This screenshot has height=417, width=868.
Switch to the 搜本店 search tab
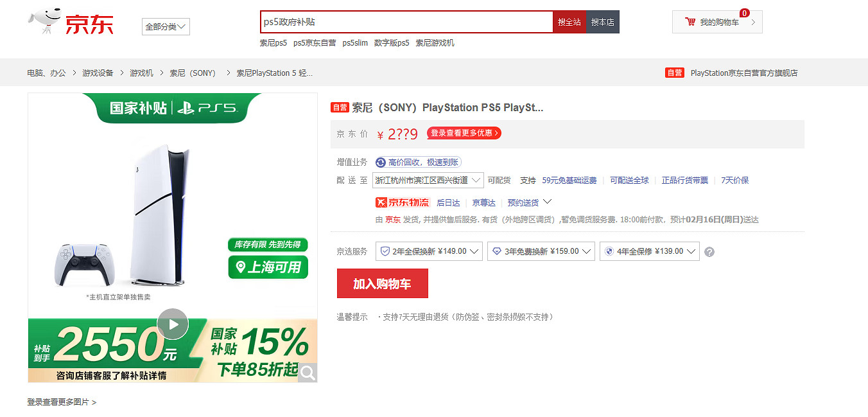click(x=602, y=21)
